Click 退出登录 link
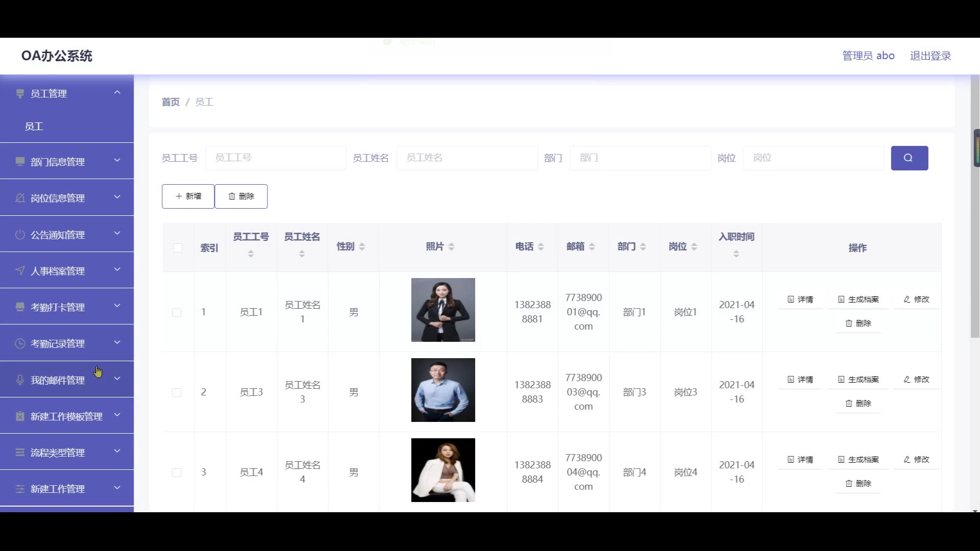Viewport: 980px width, 551px height. tap(930, 56)
